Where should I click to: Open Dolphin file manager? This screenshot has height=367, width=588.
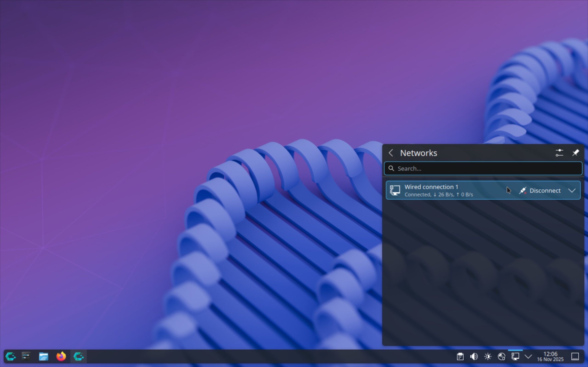(43, 356)
